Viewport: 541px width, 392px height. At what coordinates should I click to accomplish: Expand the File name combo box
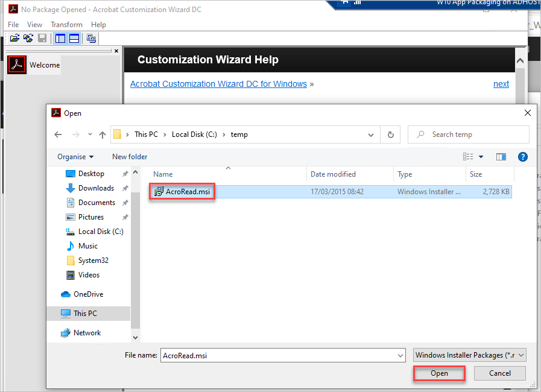tap(400, 355)
